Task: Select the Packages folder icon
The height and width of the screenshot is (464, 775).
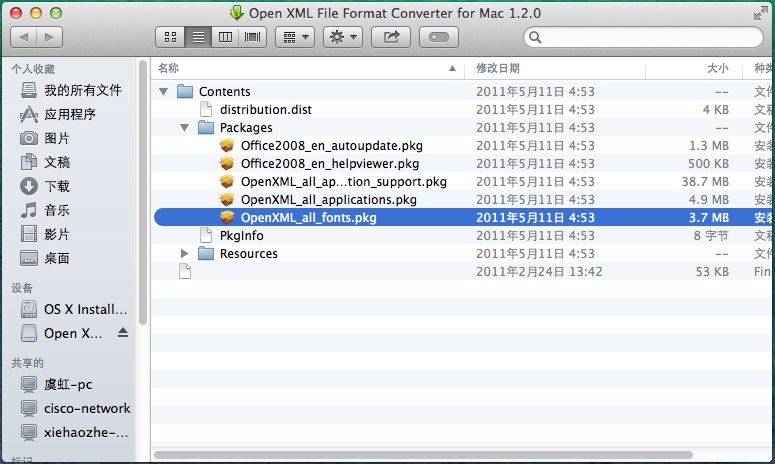Action: coord(206,127)
